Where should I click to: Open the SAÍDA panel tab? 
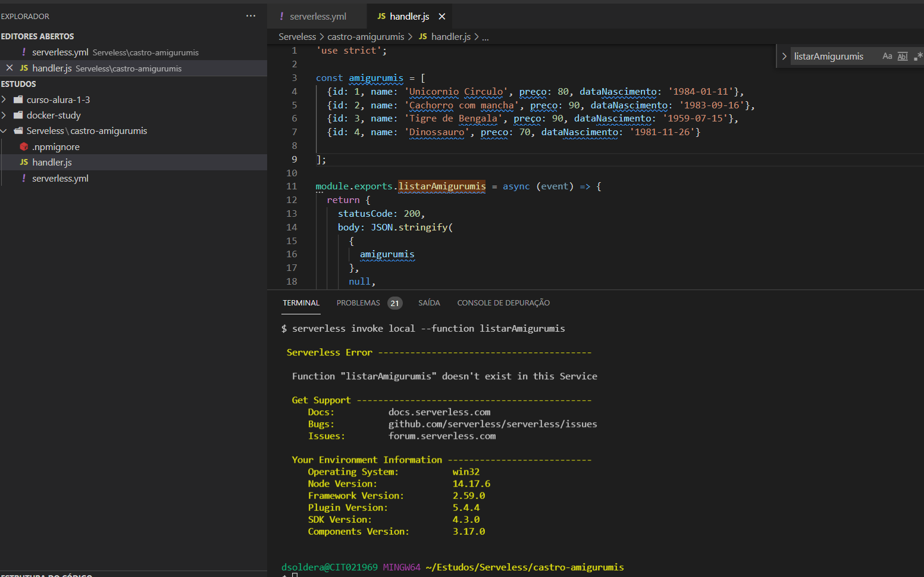click(x=429, y=303)
